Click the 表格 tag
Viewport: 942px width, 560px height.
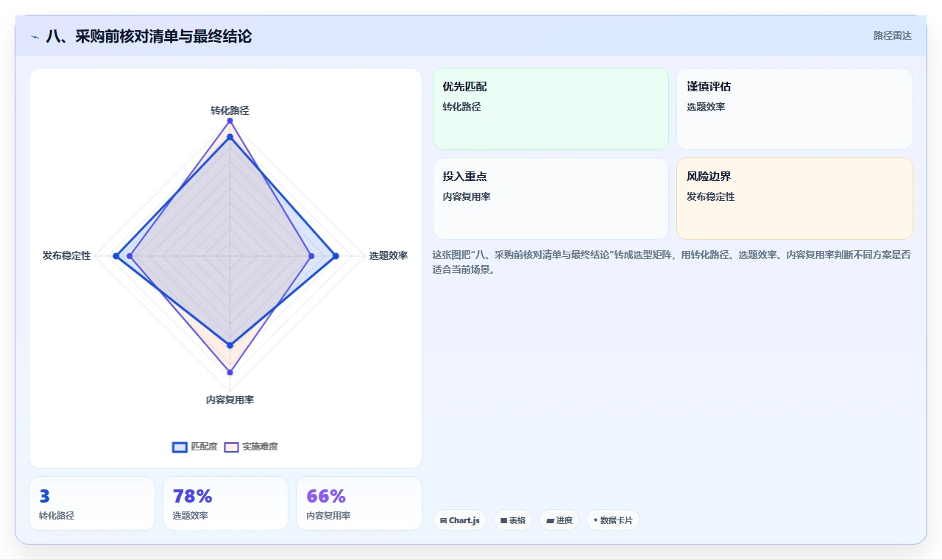513,520
